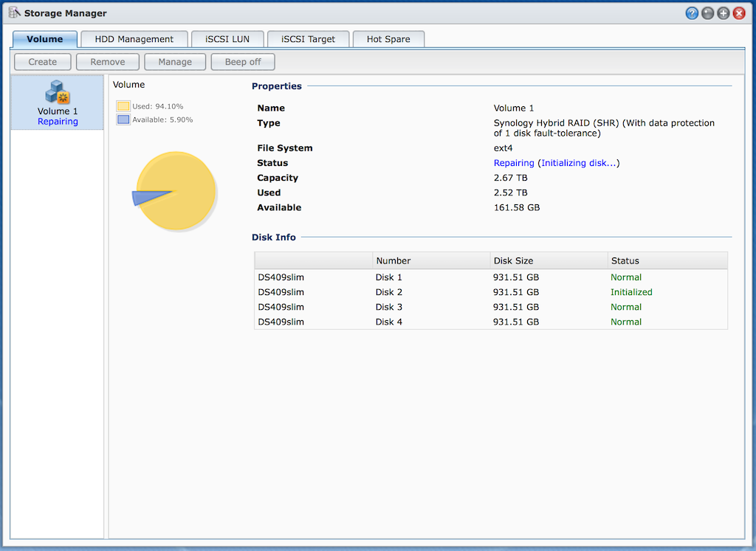
Task: Click the Disk 1 size 931.51 GB
Action: point(516,277)
